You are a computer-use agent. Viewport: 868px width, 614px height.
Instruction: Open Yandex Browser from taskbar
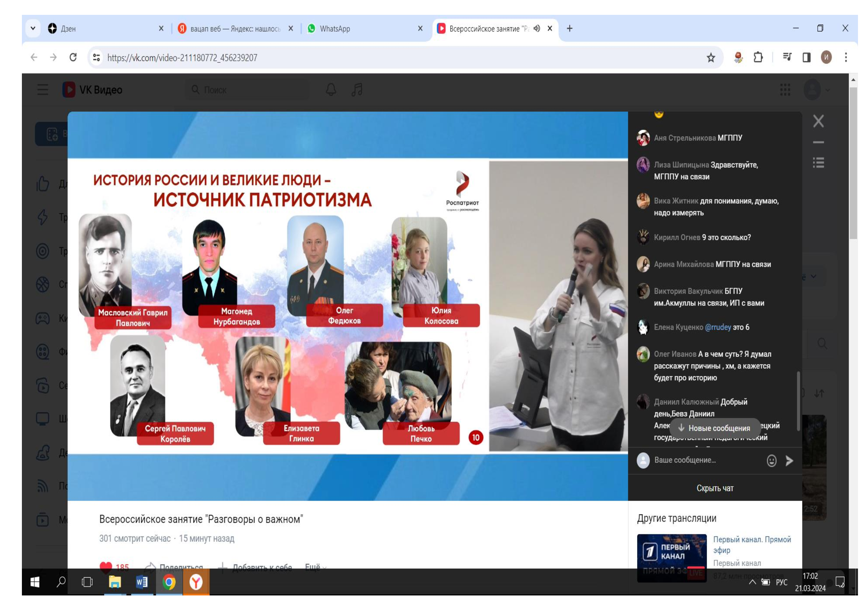(x=196, y=582)
